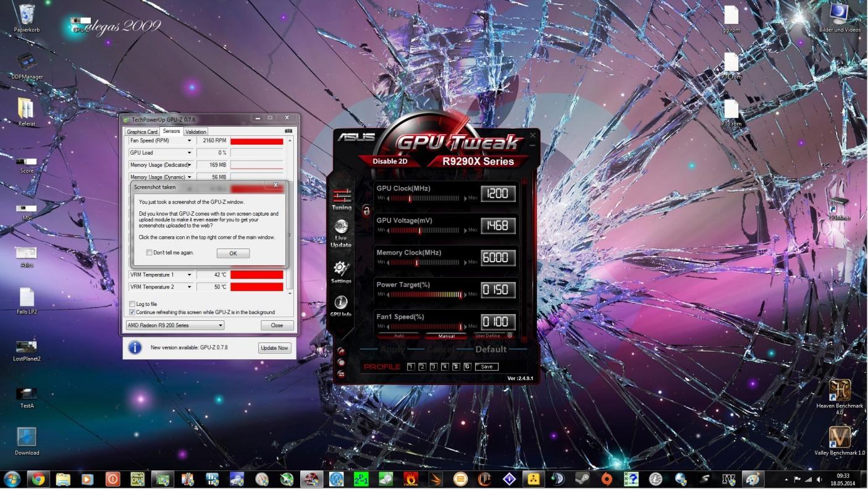Click Close button in GPU-Z
The image size is (868, 489).
tap(277, 325)
